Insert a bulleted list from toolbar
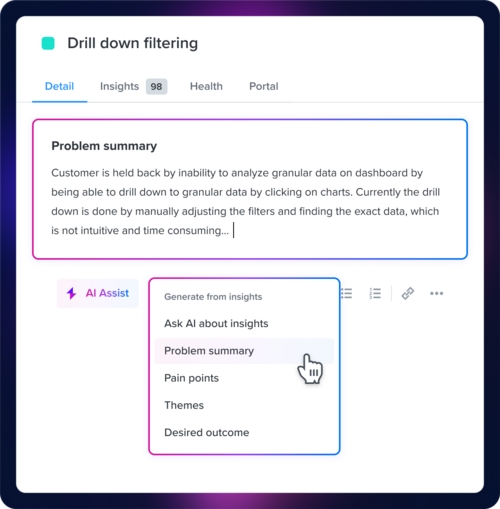Image resolution: width=500 pixels, height=509 pixels. [x=346, y=293]
